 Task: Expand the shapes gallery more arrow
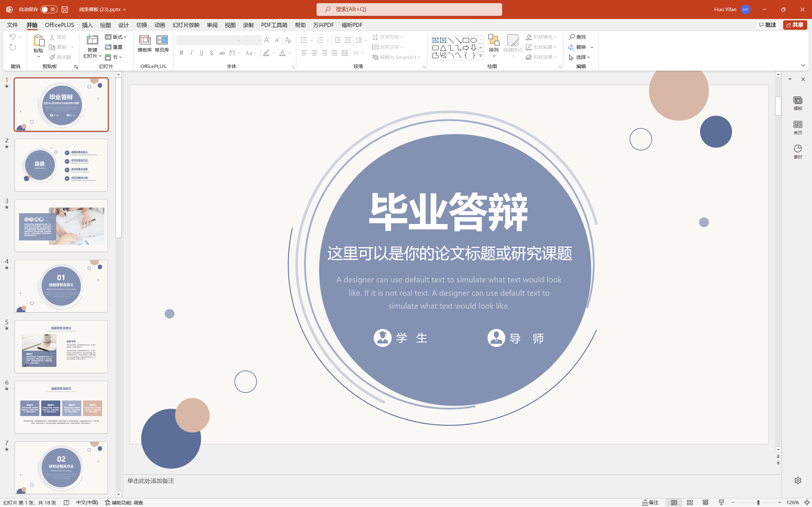click(481, 56)
